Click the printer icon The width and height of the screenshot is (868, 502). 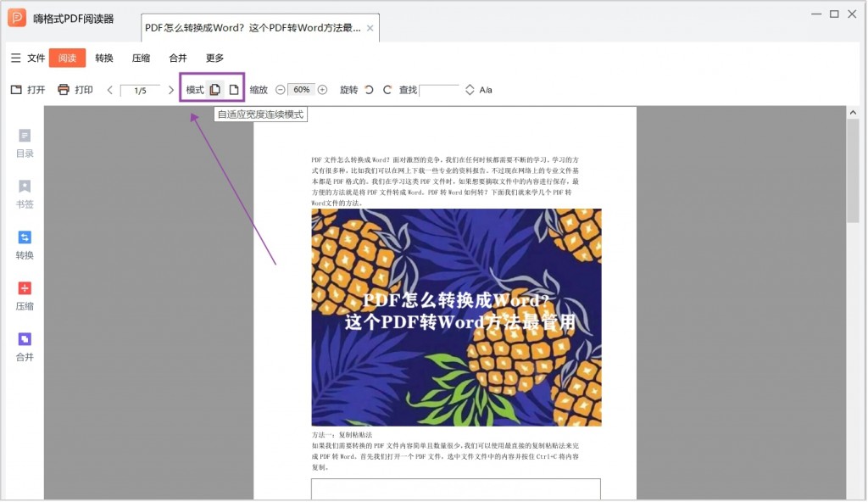[64, 90]
